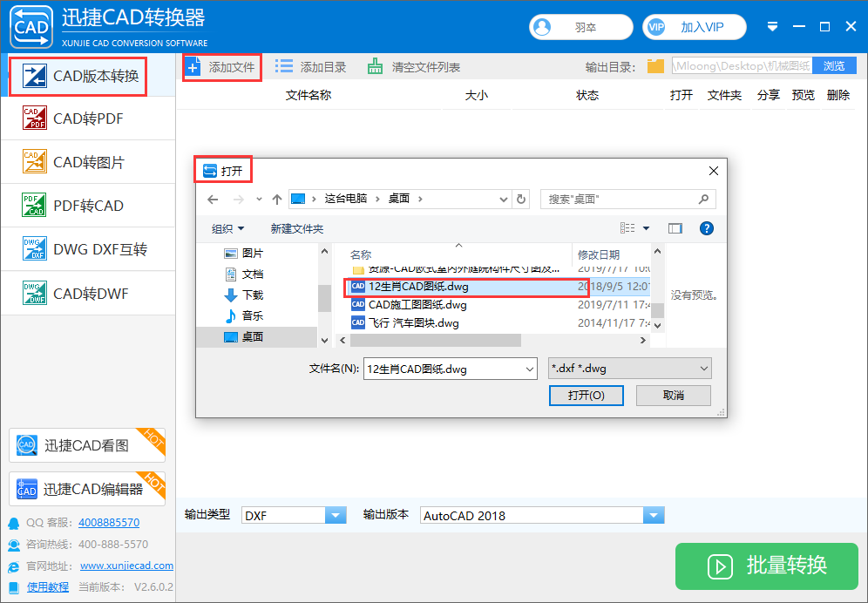Click the 取消 cancel button
The image size is (868, 603).
(x=673, y=396)
